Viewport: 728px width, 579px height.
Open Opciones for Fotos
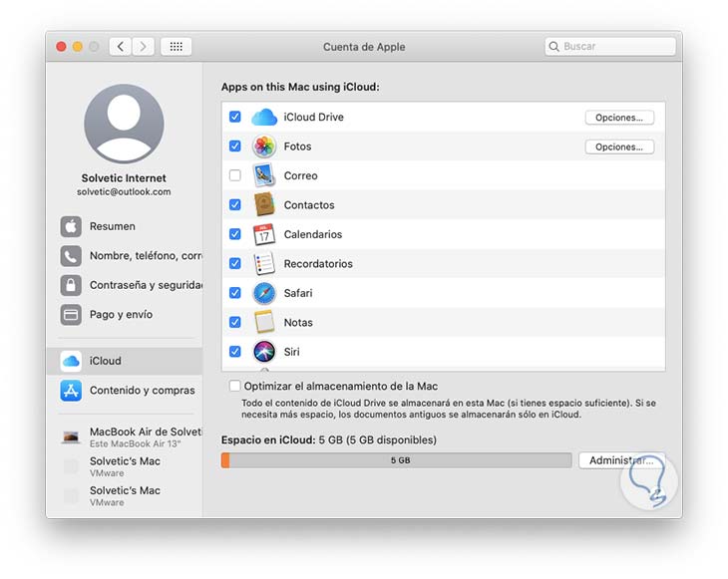coord(619,146)
